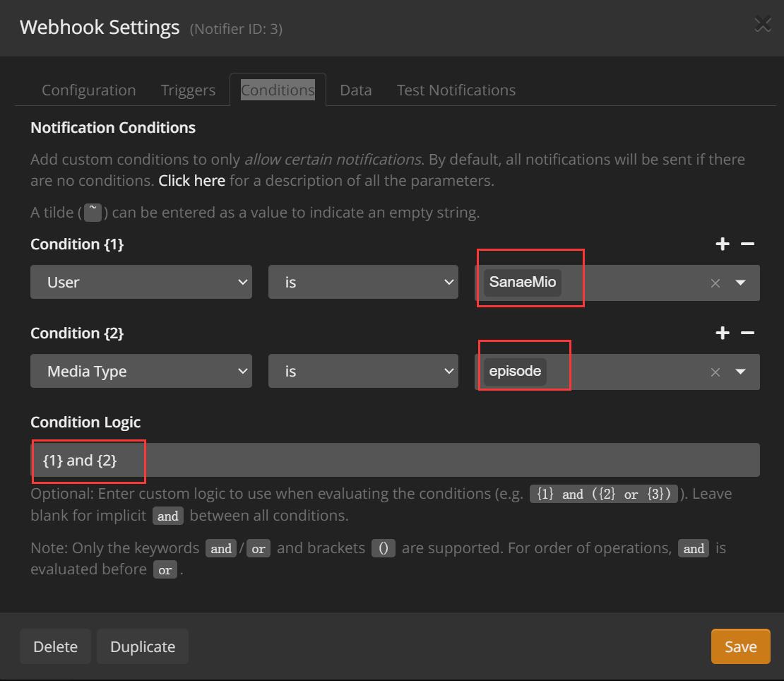Change the operator for Condition {2}
Screen dimensions: 784x681
pos(363,372)
